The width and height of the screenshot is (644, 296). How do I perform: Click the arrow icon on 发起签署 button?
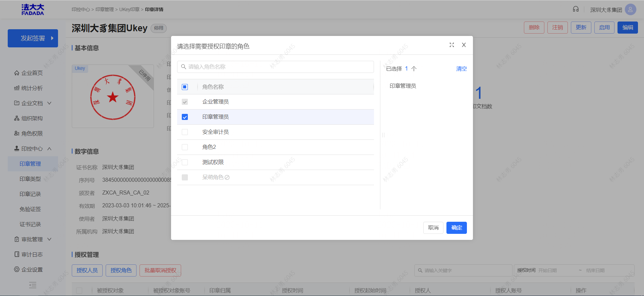click(x=52, y=38)
